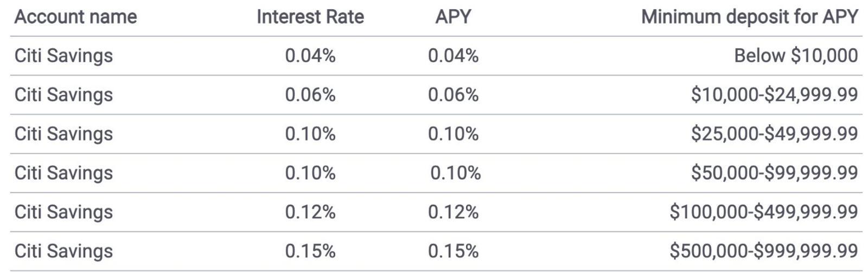Click the 0.12% APY value

pyautogui.click(x=453, y=212)
